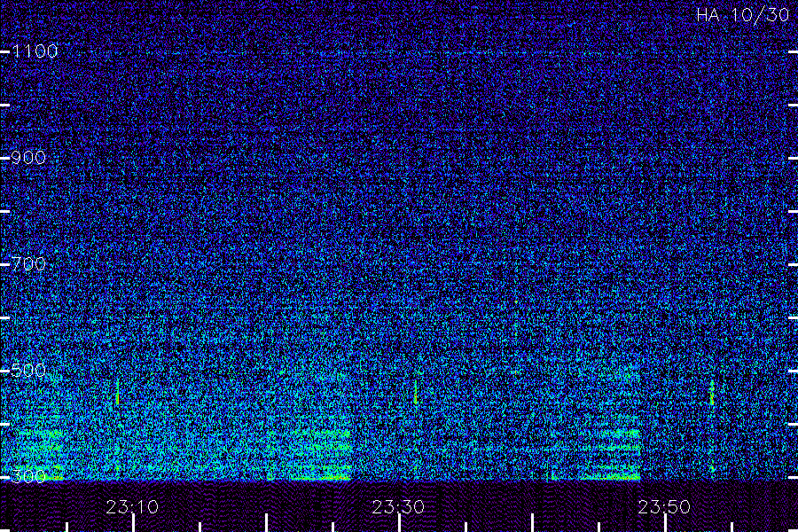Click the 700 frequency axis label

pyautogui.click(x=28, y=263)
